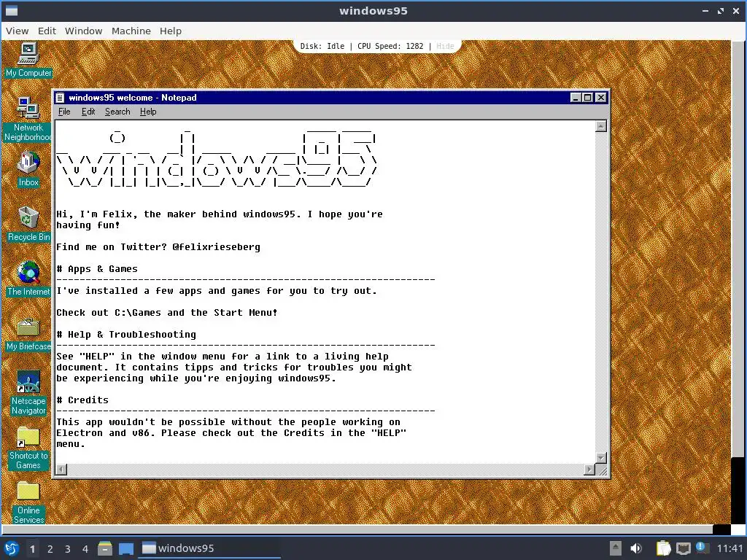Close the Notepad window
This screenshot has width=747, height=560.
601,98
